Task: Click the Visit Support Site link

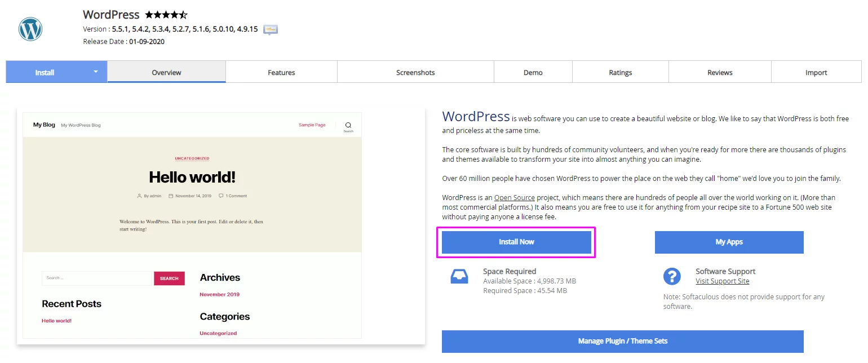Action: tap(722, 281)
